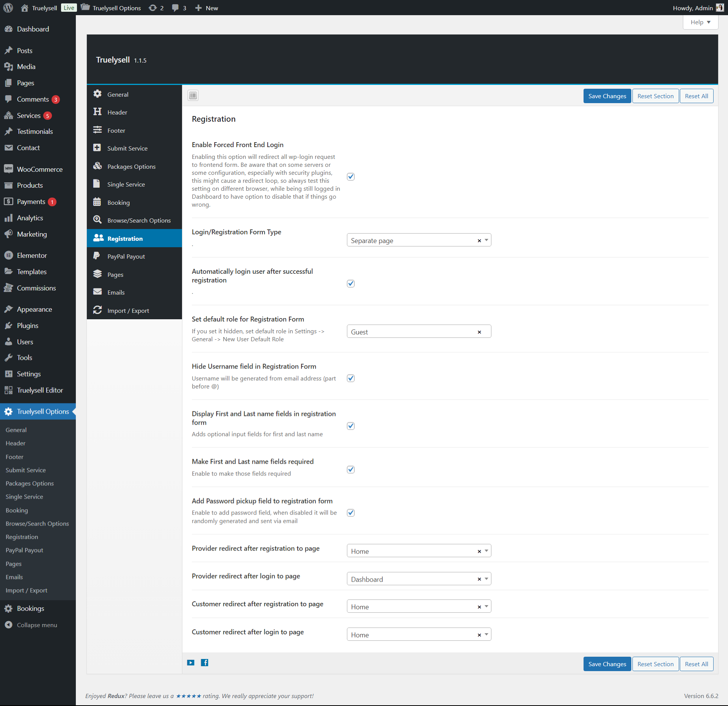Click the PayPal Payout section icon
The image size is (728, 706).
coord(97,256)
